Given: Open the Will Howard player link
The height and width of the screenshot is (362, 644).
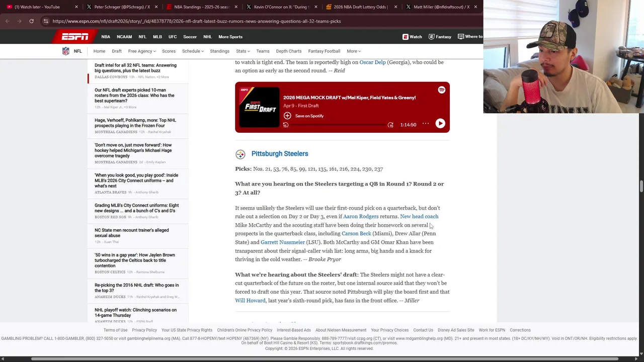Looking at the screenshot, I should 250,301.
